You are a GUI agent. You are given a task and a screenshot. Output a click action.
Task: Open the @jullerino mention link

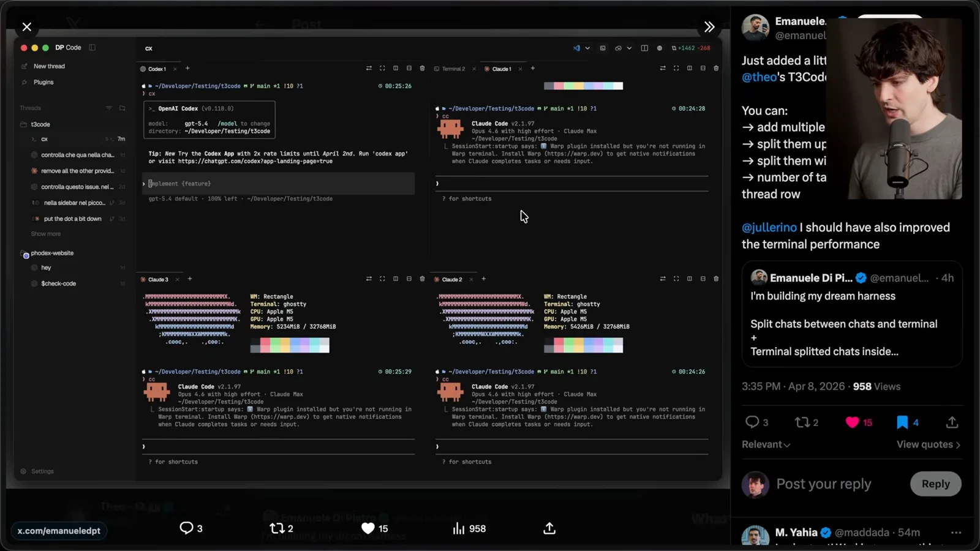coord(769,227)
